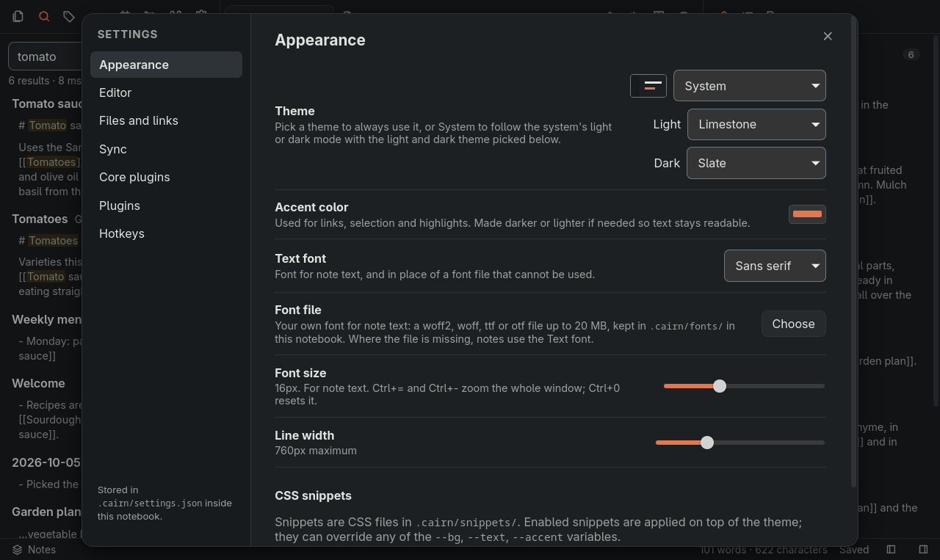Click the "Notes" notebook name in status bar
This screenshot has height=560, width=940.
[42, 550]
